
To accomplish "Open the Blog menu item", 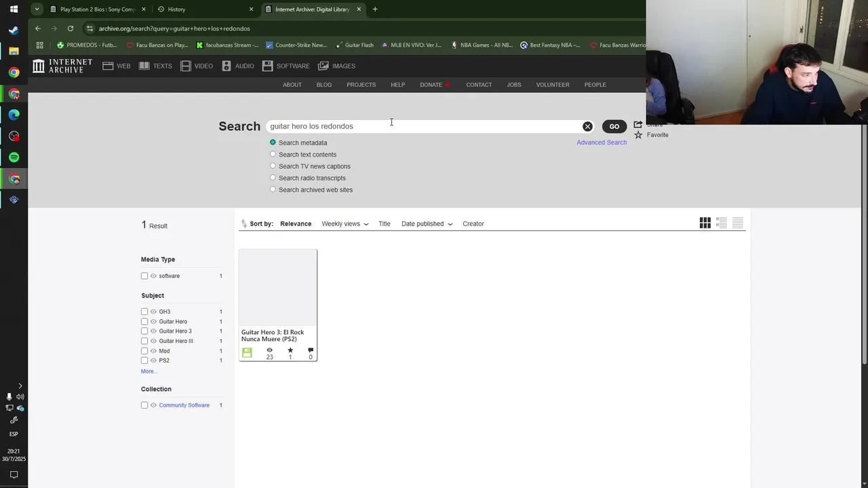I will click(324, 85).
